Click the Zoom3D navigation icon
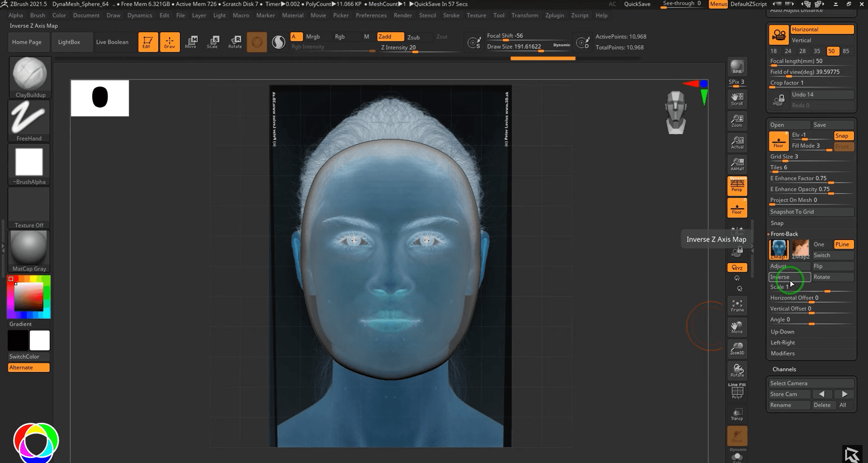868x463 pixels. click(x=737, y=349)
